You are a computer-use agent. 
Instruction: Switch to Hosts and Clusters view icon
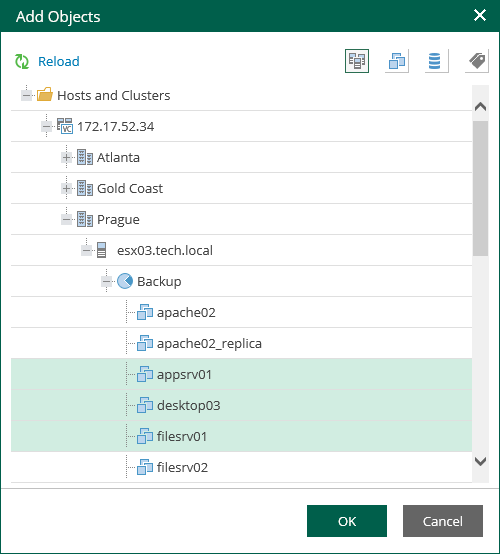tap(357, 61)
